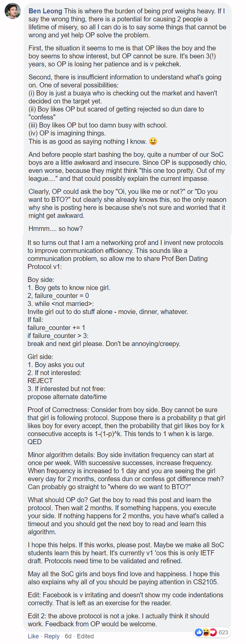Click the Haha laughing reaction icon
The width and height of the screenshot is (246, 644).
point(206,632)
